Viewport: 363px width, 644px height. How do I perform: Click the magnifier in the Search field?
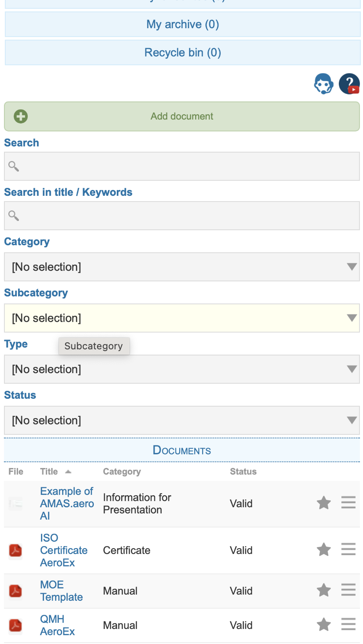(x=13, y=166)
